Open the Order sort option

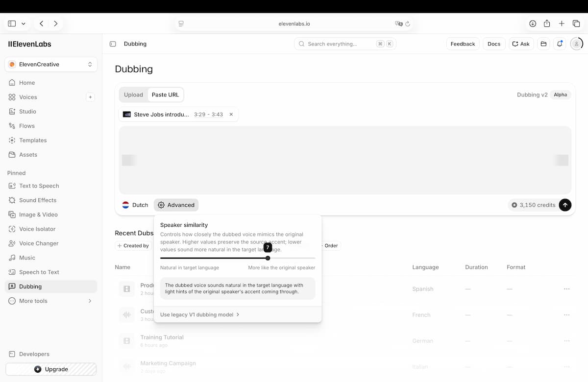pyautogui.click(x=331, y=246)
